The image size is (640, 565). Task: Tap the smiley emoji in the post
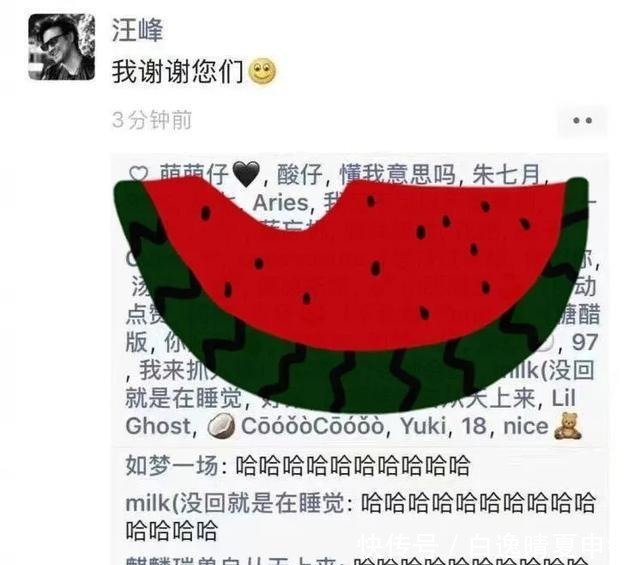(x=262, y=72)
